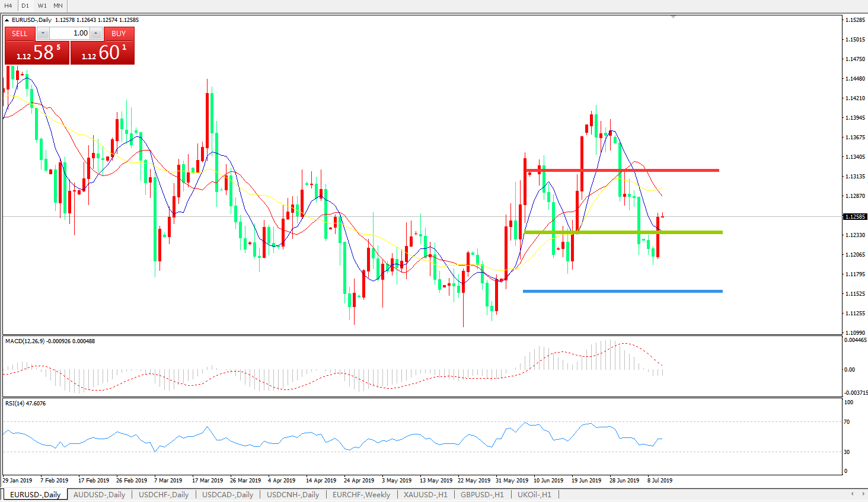Select the D1 timeframe button

[x=25, y=5]
